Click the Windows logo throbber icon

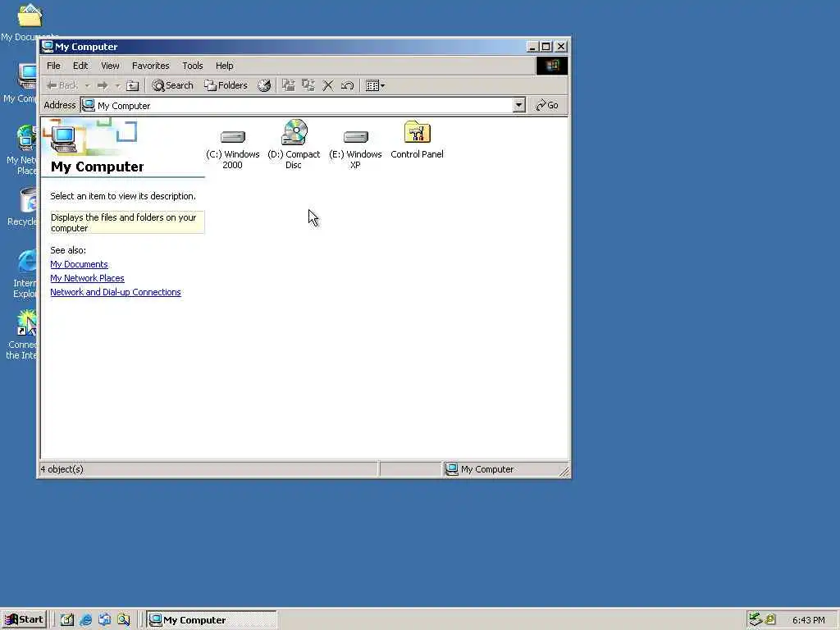pos(552,66)
